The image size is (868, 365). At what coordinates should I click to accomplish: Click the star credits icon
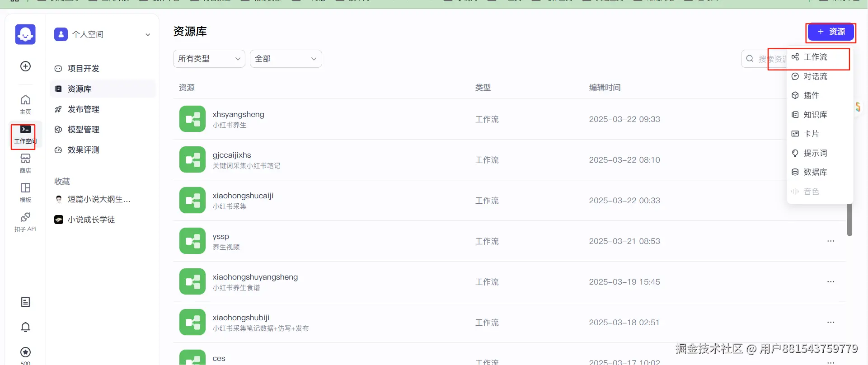[26, 352]
